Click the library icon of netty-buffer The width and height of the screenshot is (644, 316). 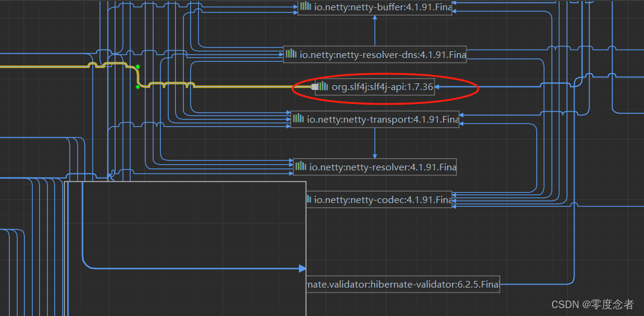306,6
